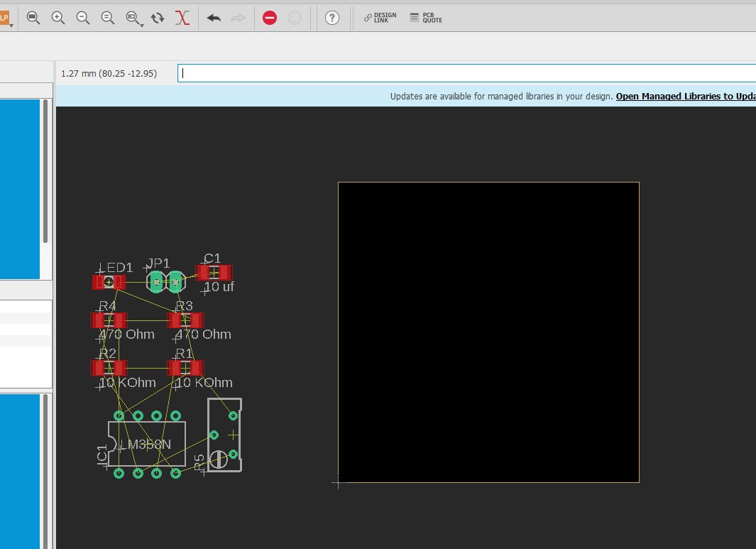Click the Zoom Out magnifier icon

(x=83, y=18)
